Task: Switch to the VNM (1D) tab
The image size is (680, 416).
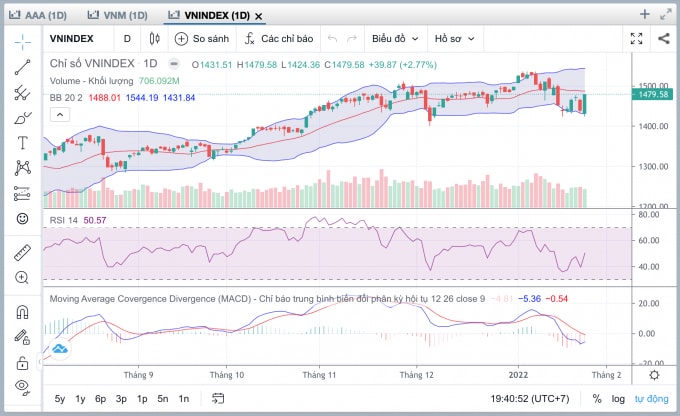Action: [x=118, y=15]
